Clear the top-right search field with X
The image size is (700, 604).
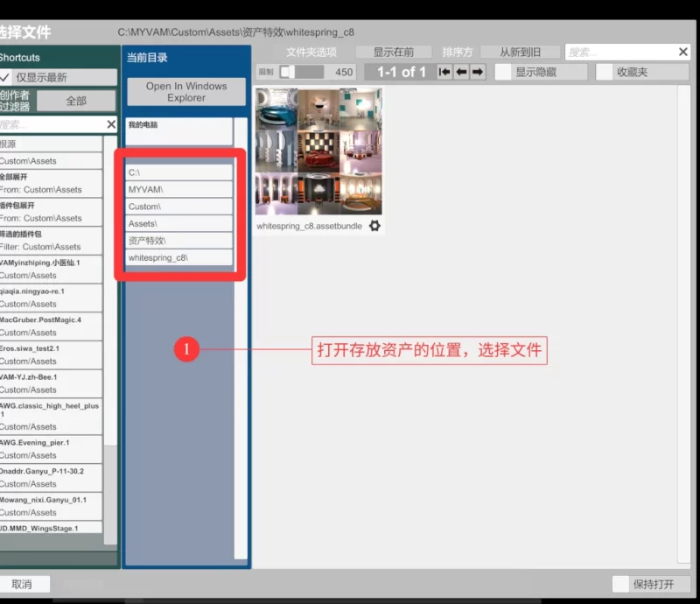tap(683, 53)
